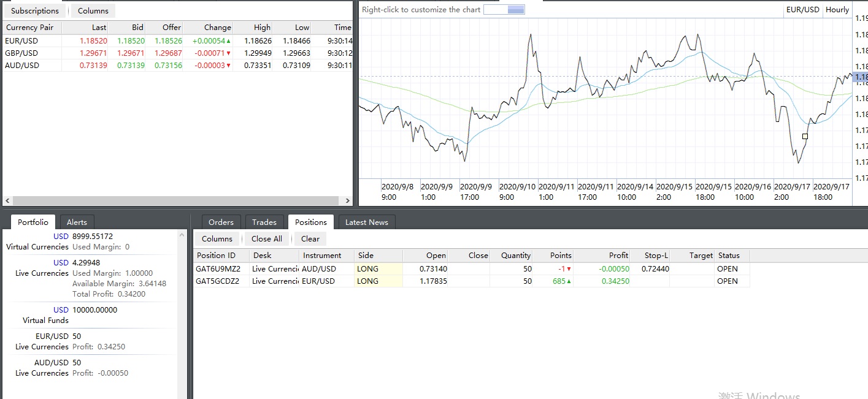Click the Side column header
The image size is (868, 399).
pyautogui.click(x=378, y=256)
